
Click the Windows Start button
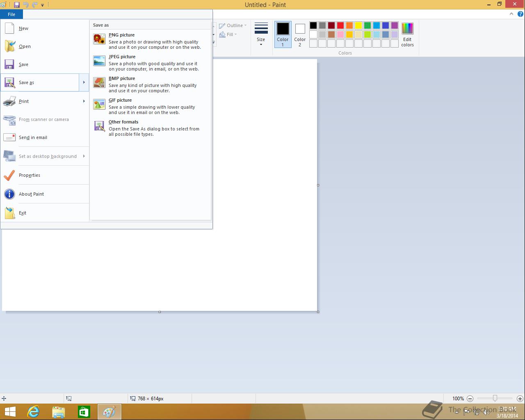click(10, 412)
